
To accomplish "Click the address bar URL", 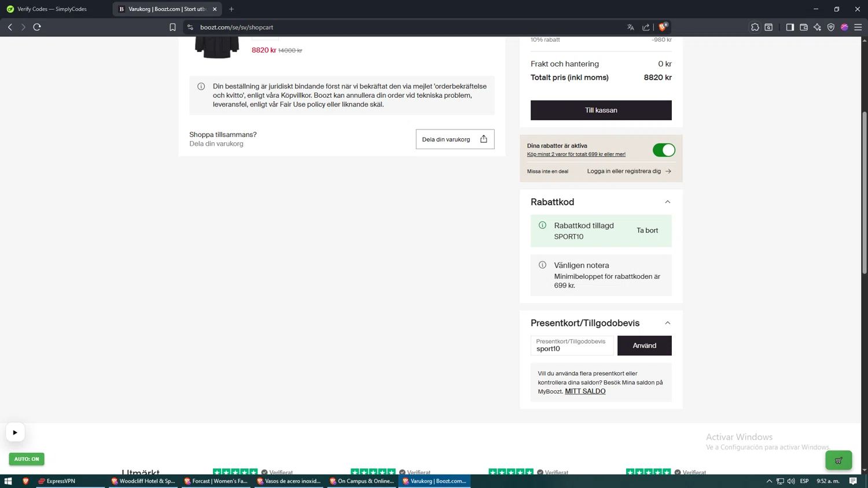I will (237, 27).
